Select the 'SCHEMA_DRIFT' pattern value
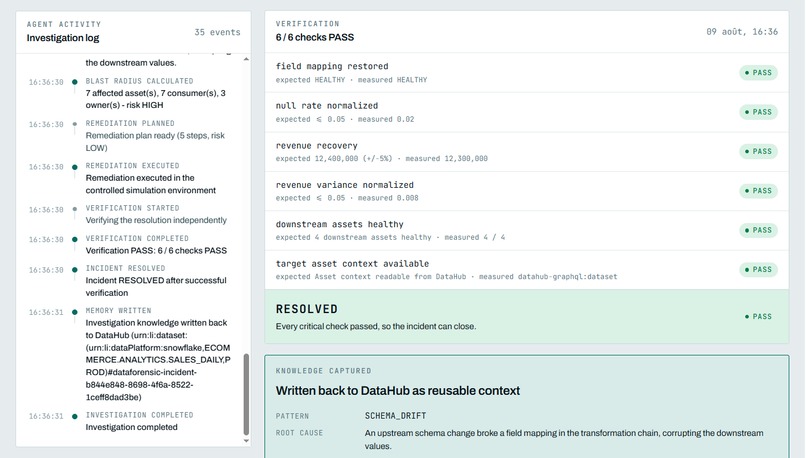806x458 pixels. pos(395,416)
